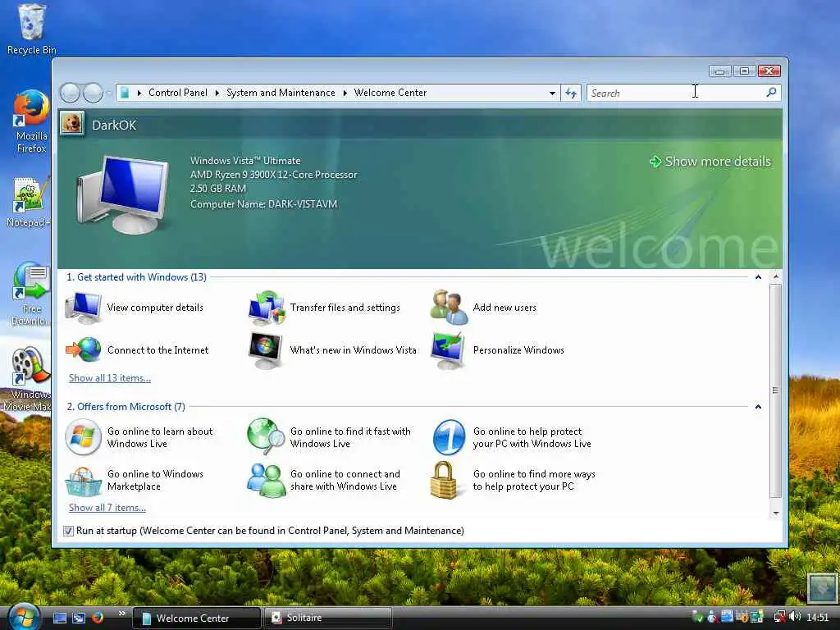Click the network status tray icon
The image size is (840, 630).
coord(779,617)
